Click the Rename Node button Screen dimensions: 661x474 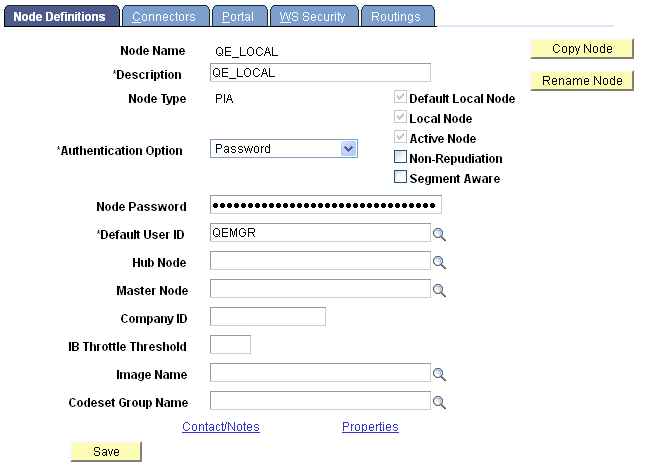582,81
